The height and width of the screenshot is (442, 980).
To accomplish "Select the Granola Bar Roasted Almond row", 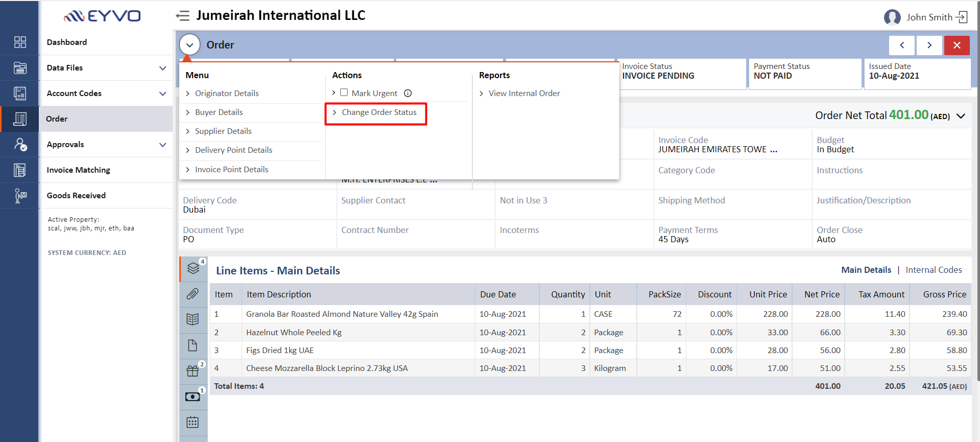I will pos(590,314).
